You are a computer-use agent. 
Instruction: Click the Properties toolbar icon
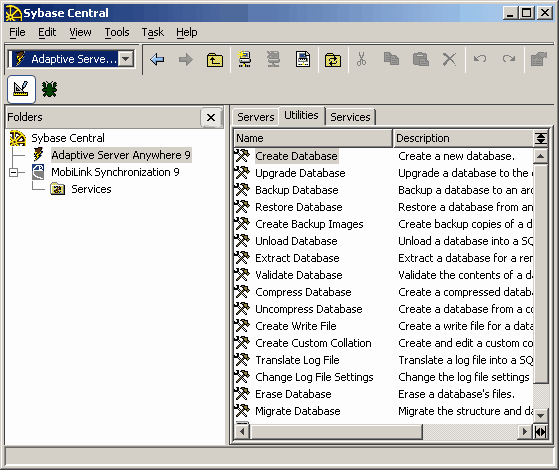click(538, 59)
